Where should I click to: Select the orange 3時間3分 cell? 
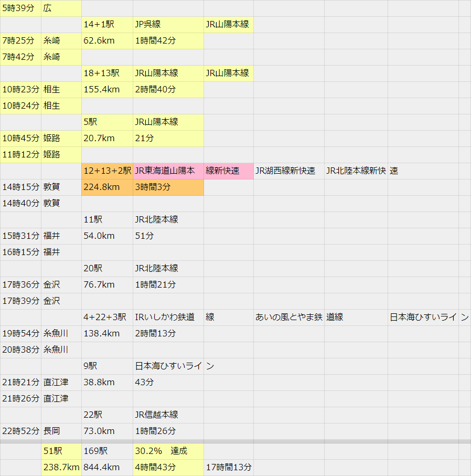(x=168, y=187)
